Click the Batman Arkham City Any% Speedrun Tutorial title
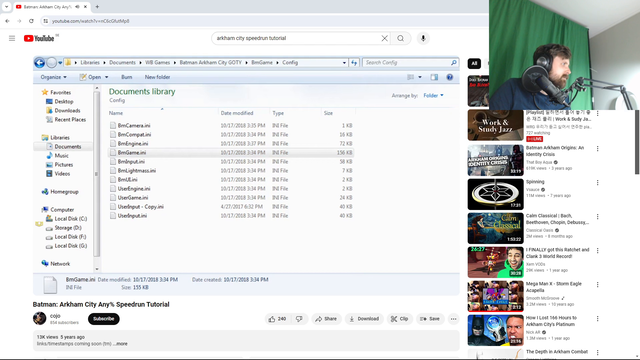Viewport: 640px width, 360px height. [x=101, y=304]
